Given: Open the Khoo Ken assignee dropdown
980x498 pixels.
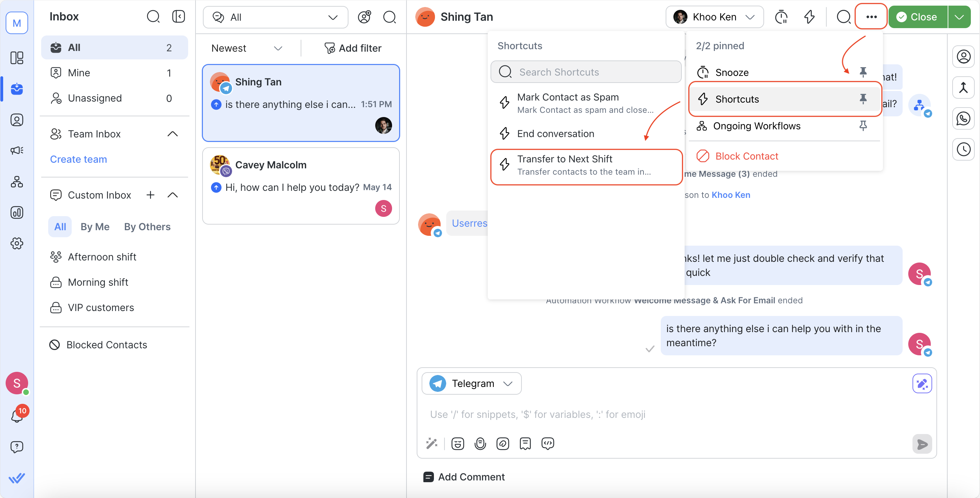Looking at the screenshot, I should [714, 17].
